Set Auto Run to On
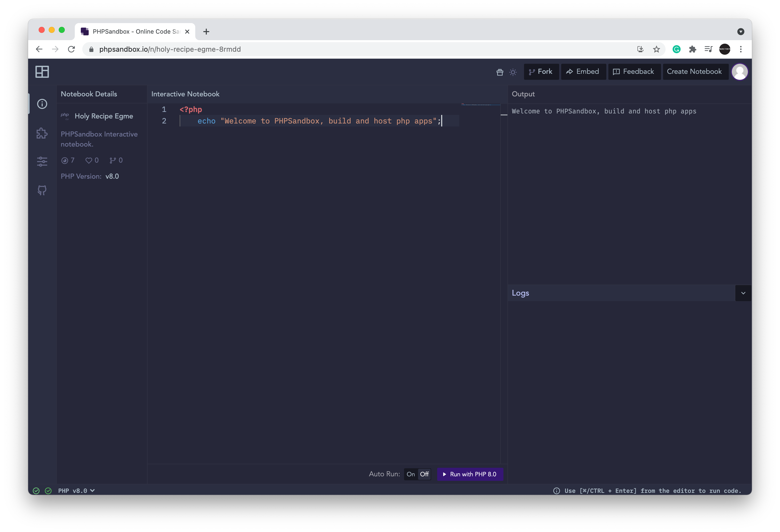 [411, 474]
